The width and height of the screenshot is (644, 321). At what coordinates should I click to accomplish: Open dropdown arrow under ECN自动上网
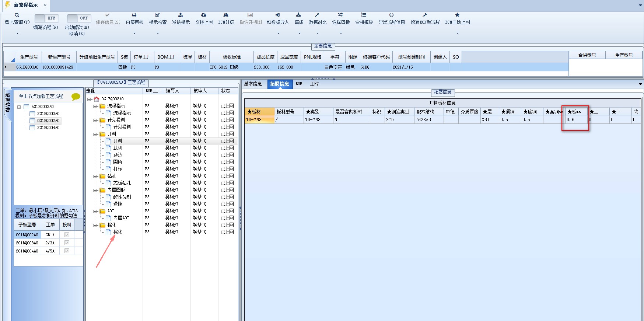coord(458,34)
